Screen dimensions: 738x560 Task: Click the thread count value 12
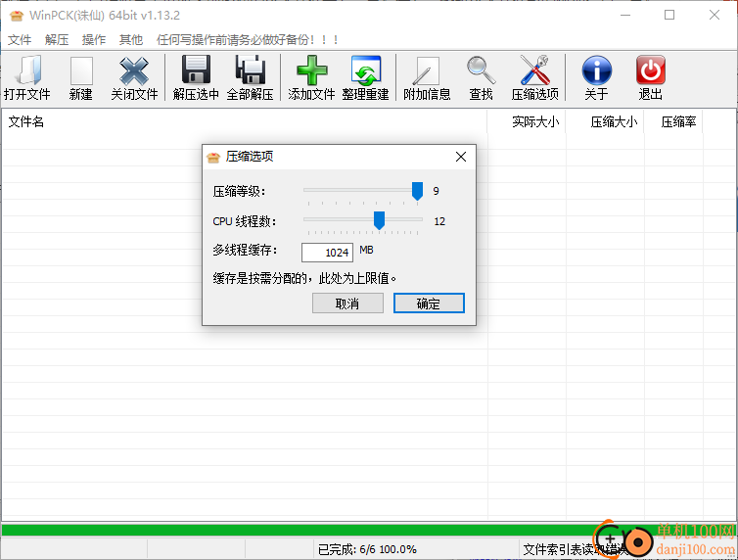[x=439, y=221]
